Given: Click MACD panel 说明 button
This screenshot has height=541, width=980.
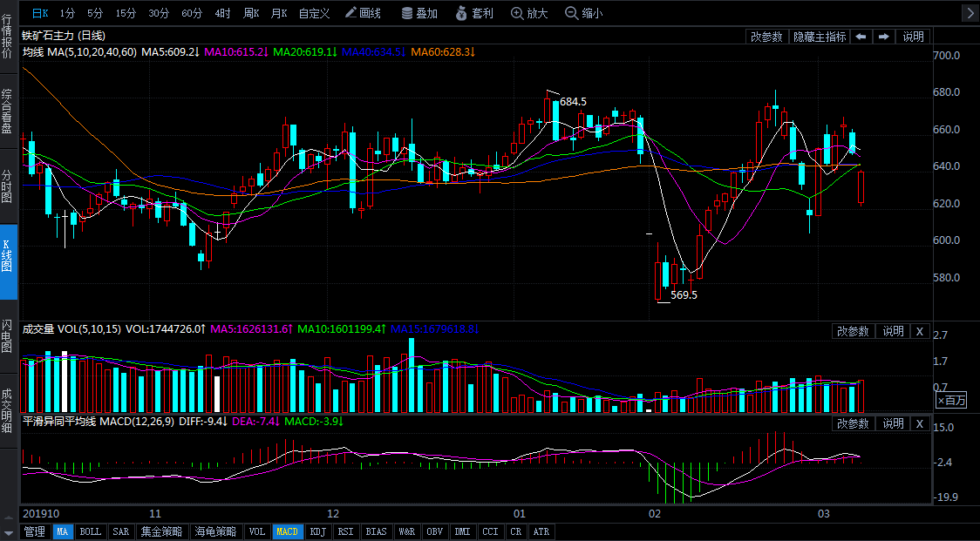Looking at the screenshot, I should click(893, 424).
